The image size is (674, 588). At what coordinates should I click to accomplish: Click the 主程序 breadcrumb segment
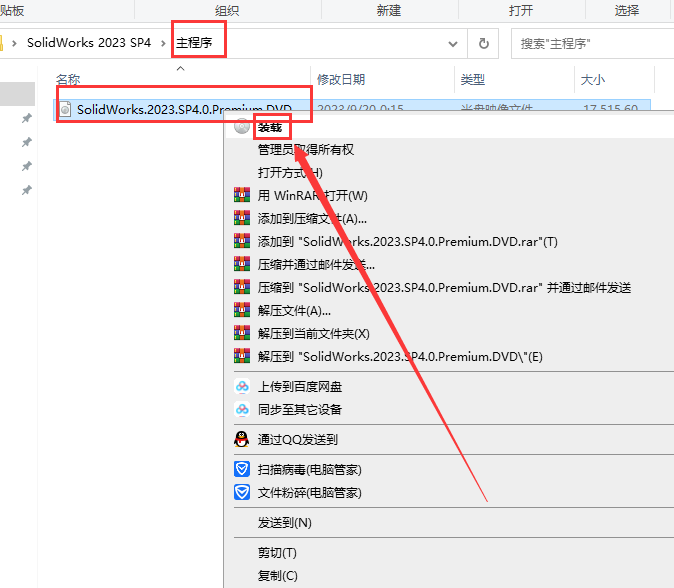click(194, 43)
